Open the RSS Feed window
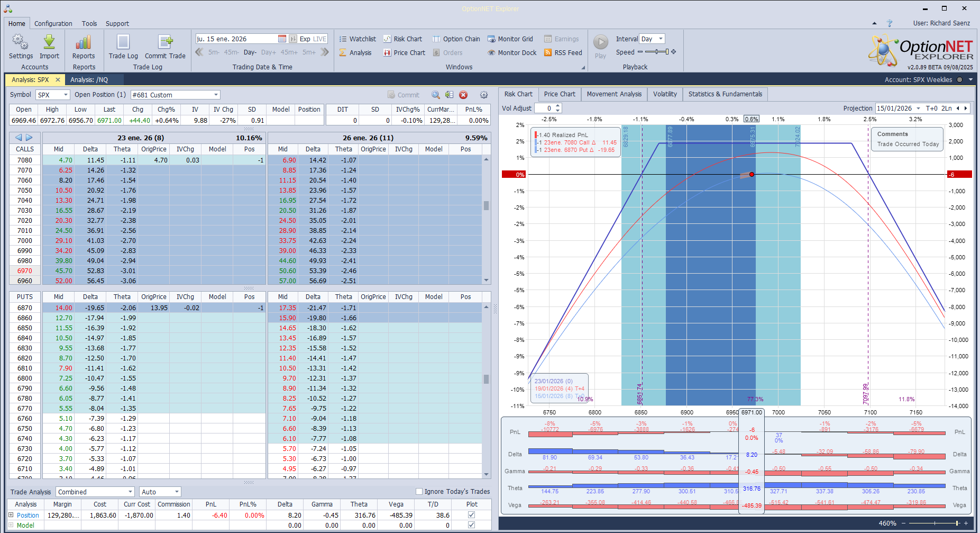This screenshot has width=980, height=533. (x=563, y=52)
